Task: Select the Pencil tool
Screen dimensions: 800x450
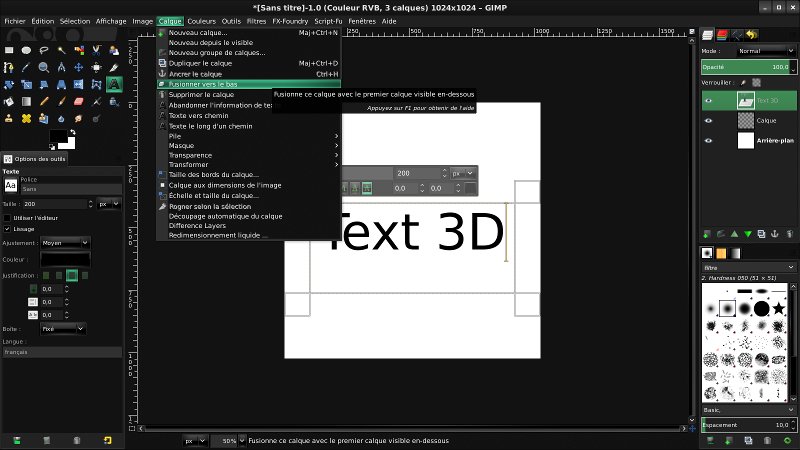Action: [x=44, y=102]
